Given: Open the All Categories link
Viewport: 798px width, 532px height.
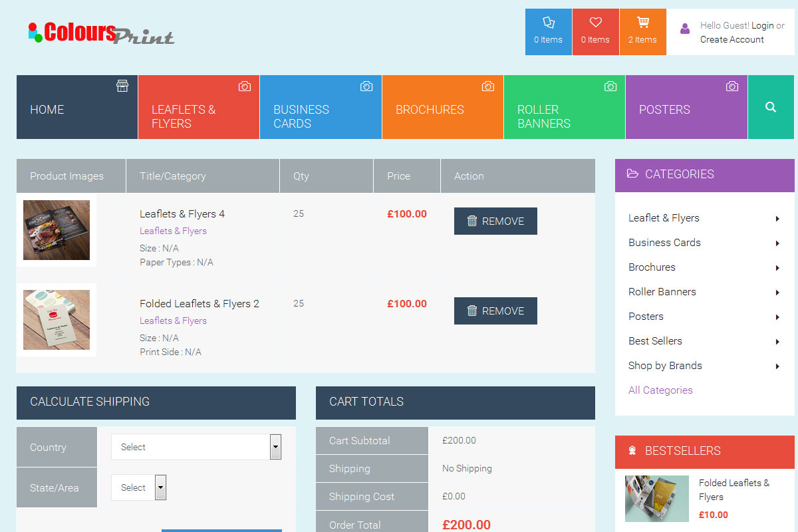Looking at the screenshot, I should (x=660, y=390).
